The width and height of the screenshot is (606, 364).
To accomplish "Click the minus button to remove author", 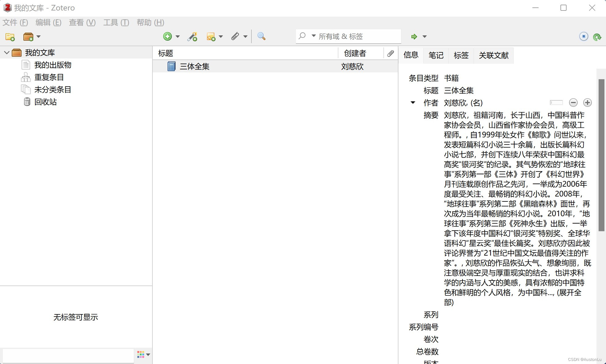I will tap(573, 103).
